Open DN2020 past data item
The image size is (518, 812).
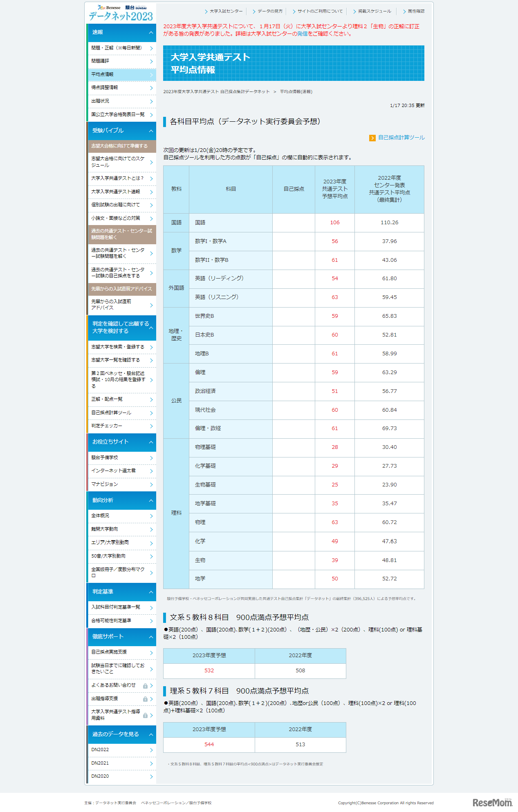pyautogui.click(x=121, y=776)
